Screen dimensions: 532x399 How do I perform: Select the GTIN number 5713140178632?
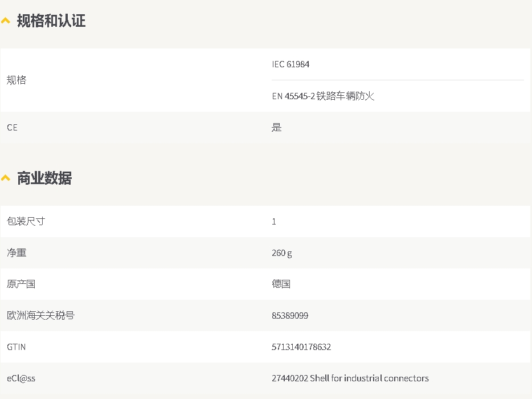coord(301,347)
